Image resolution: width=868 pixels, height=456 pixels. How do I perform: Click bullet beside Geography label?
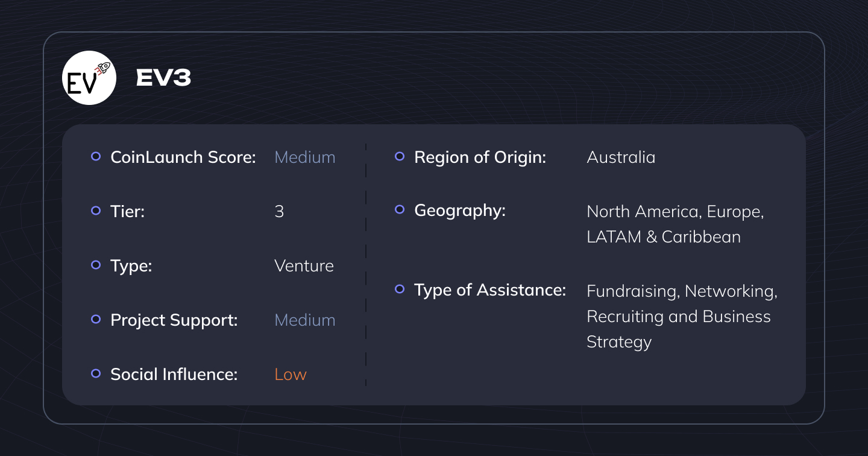399,209
